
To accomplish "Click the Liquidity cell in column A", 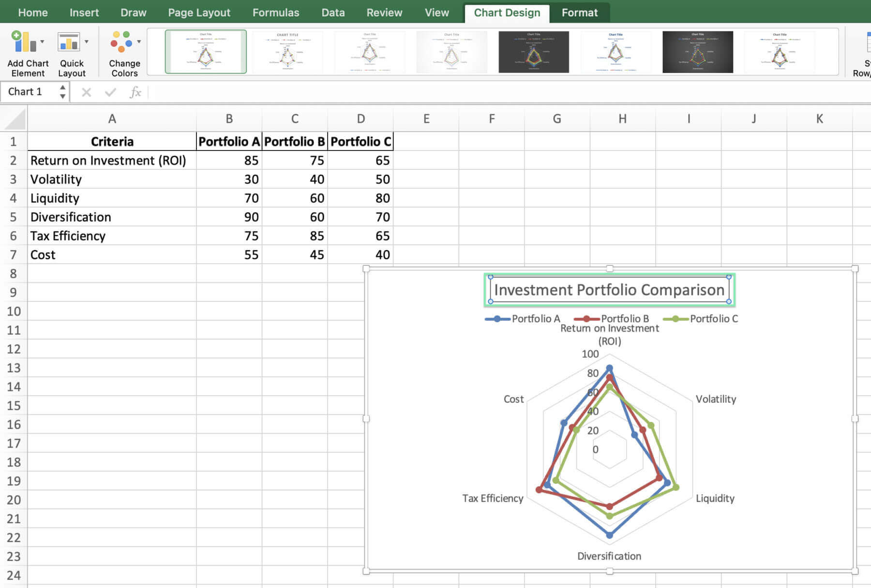I will 112,198.
